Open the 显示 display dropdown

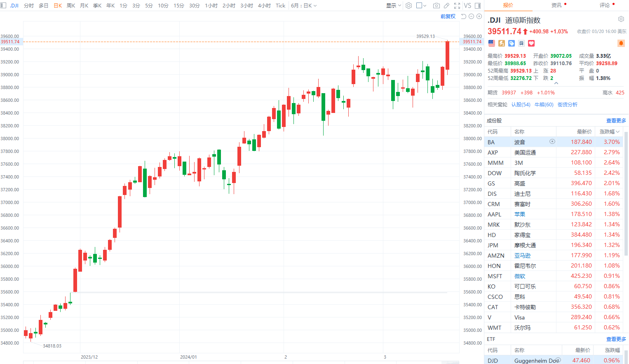click(x=393, y=6)
